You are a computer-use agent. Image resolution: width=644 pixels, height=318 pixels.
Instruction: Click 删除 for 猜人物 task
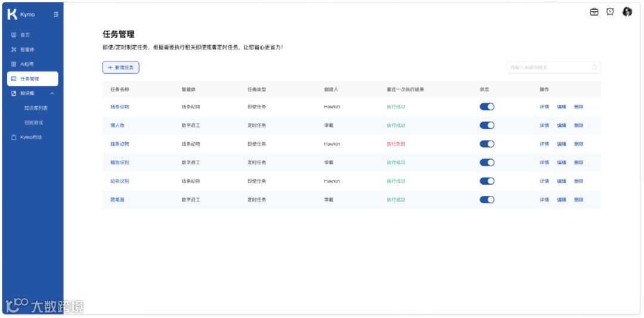coord(578,125)
